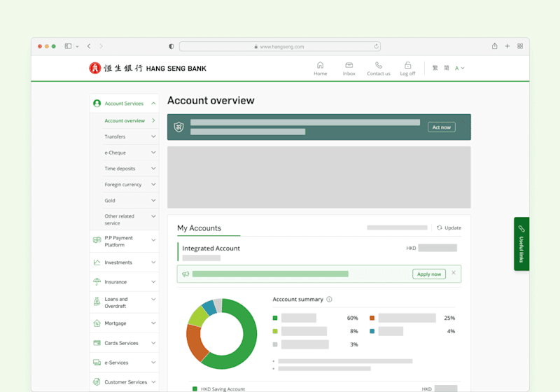This screenshot has height=392, width=560.
Task: Show the tab overview grid icon
Action: pos(520,46)
